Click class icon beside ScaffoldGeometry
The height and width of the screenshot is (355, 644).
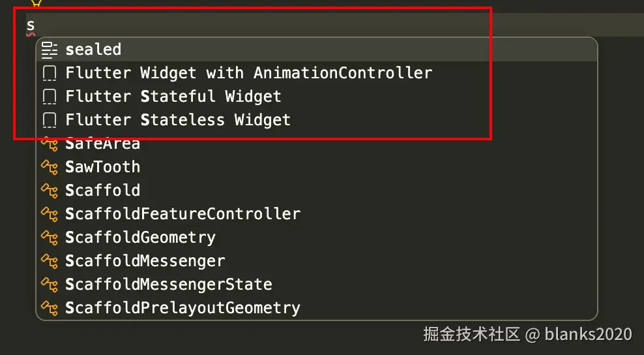click(50, 238)
